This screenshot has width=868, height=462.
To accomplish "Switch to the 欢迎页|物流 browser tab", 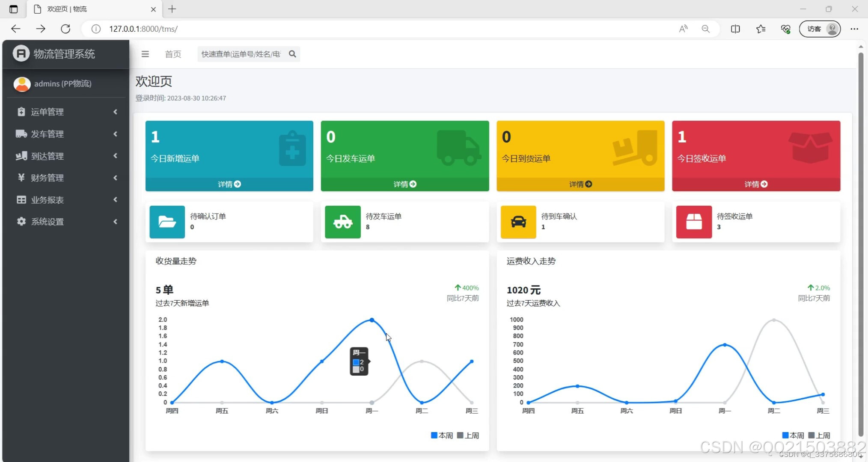I will pyautogui.click(x=68, y=9).
